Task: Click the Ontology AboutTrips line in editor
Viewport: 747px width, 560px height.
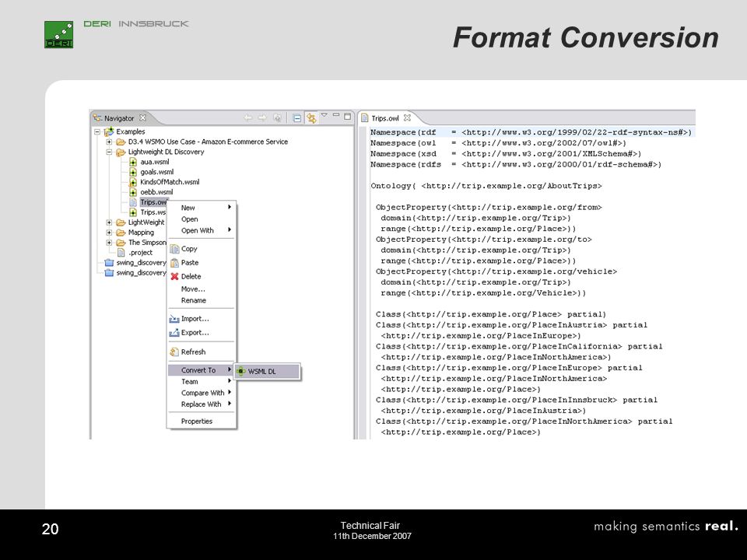Action: [486, 186]
